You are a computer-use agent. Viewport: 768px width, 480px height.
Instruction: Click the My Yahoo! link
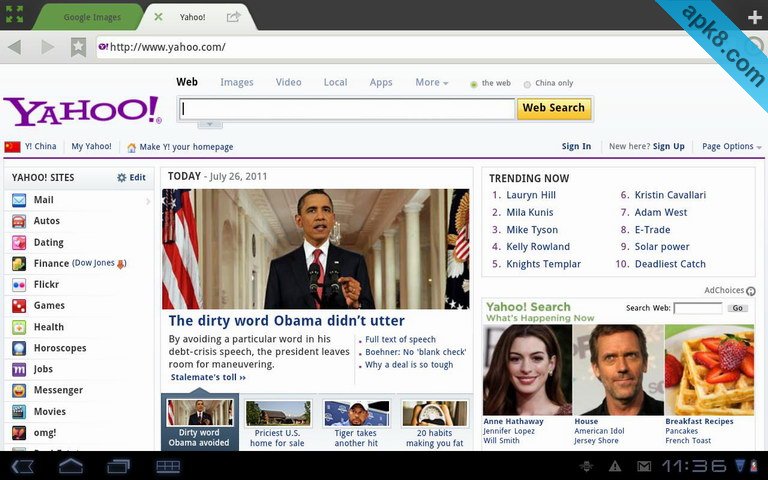pyautogui.click(x=91, y=146)
